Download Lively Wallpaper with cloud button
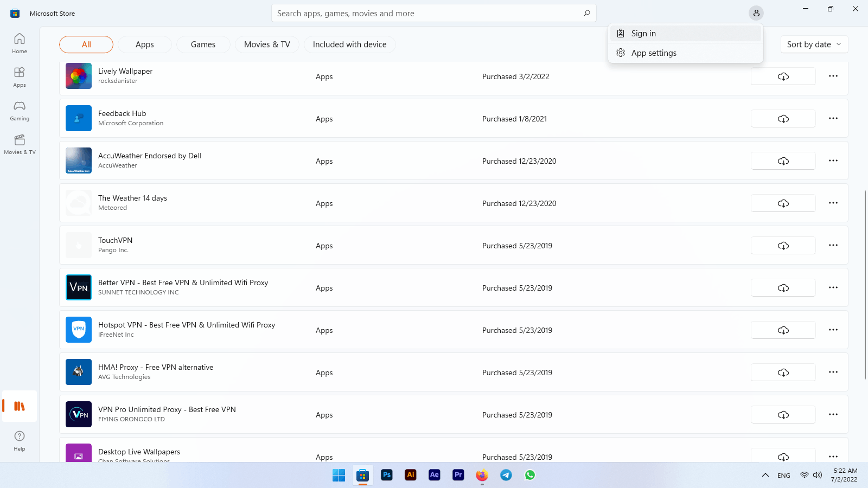The image size is (868, 488). 783,76
